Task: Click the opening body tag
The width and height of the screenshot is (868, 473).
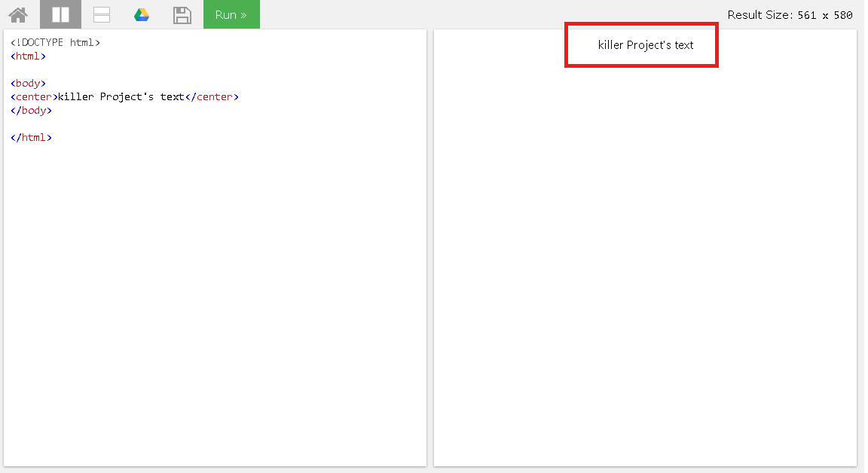Action: [x=28, y=84]
